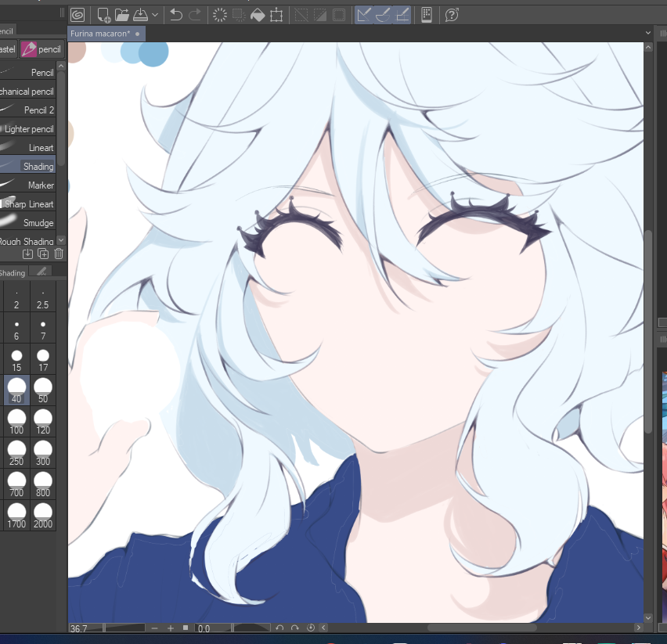Activate Scale/Rotate transform icon
This screenshot has width=667, height=644.
click(x=276, y=16)
